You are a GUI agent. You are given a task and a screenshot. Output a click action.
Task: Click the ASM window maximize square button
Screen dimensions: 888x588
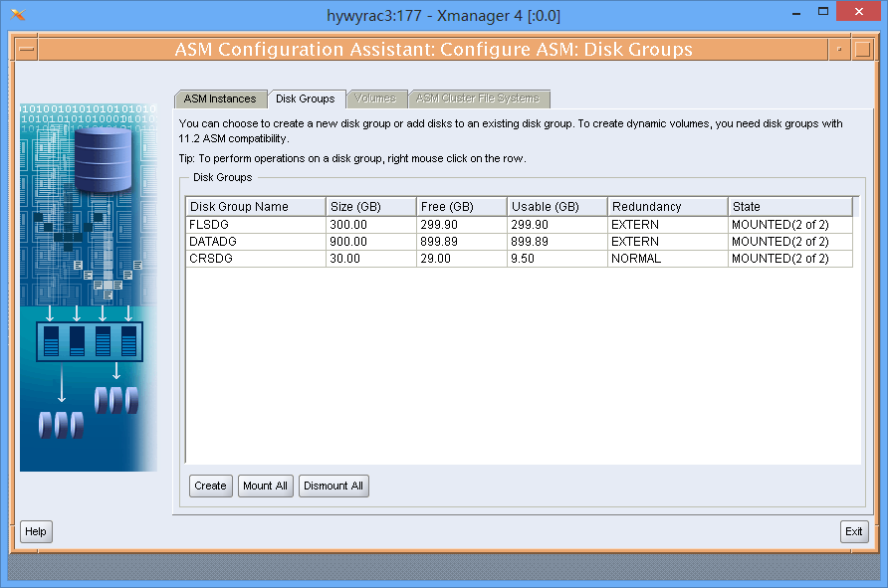[862, 49]
